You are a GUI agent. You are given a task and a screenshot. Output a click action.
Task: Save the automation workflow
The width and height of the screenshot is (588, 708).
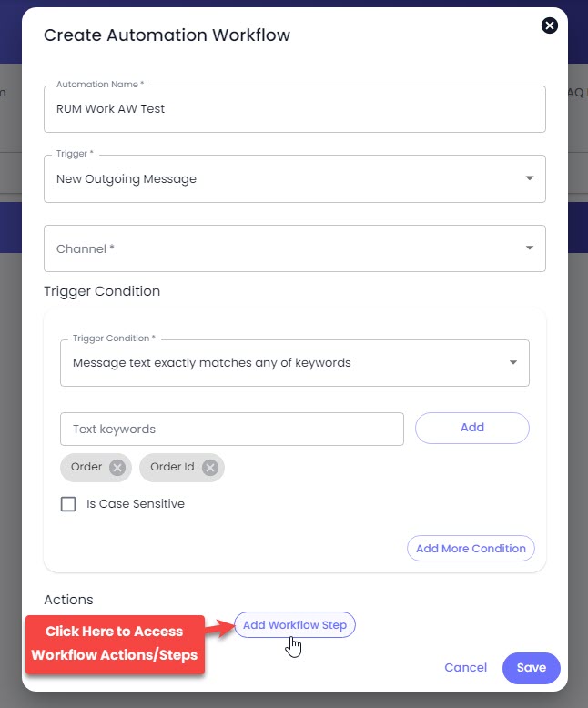point(531,668)
